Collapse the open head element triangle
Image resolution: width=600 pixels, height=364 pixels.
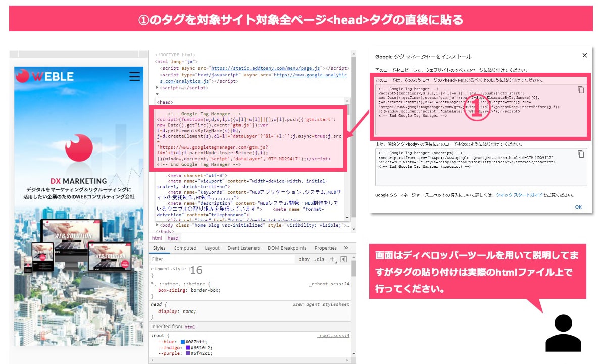157,94
